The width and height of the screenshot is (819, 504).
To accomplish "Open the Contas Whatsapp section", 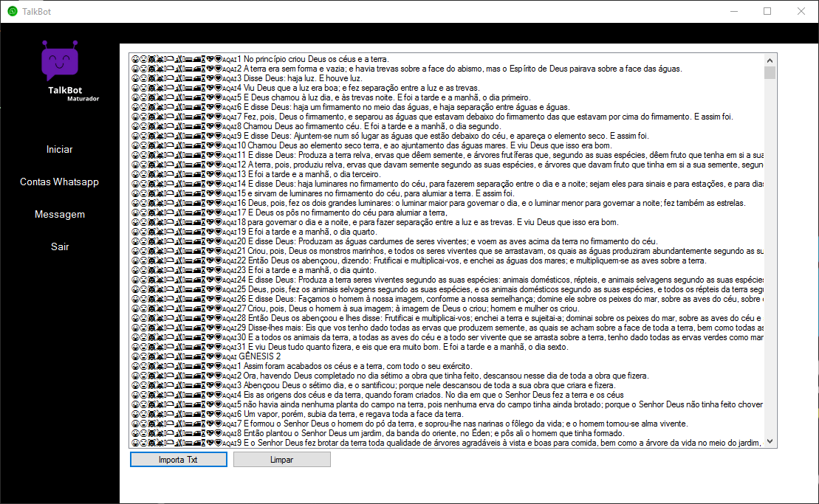I will point(60,182).
